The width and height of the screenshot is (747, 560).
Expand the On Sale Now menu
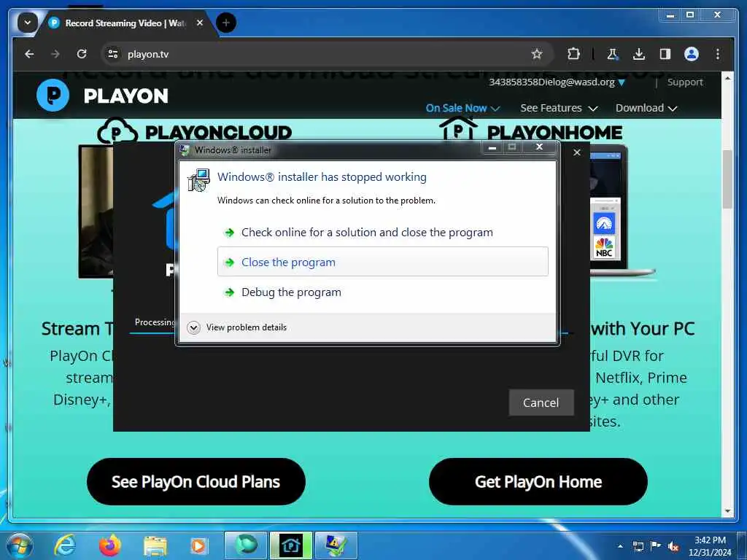click(462, 108)
